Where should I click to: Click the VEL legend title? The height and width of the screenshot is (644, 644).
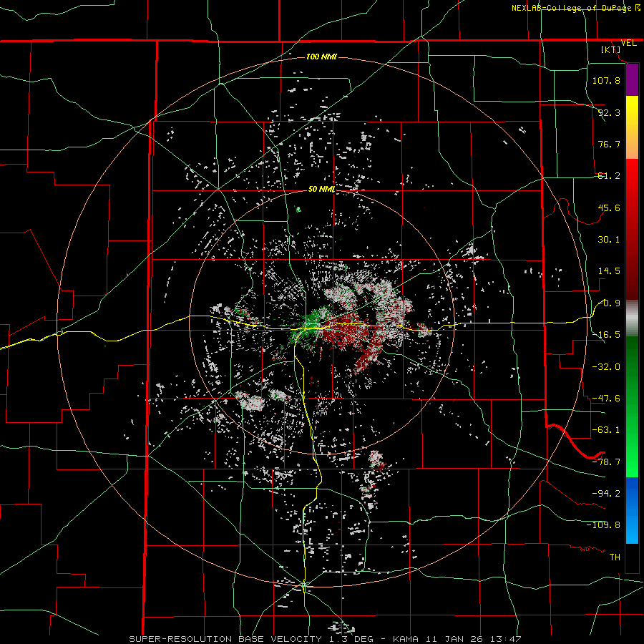coord(628,43)
